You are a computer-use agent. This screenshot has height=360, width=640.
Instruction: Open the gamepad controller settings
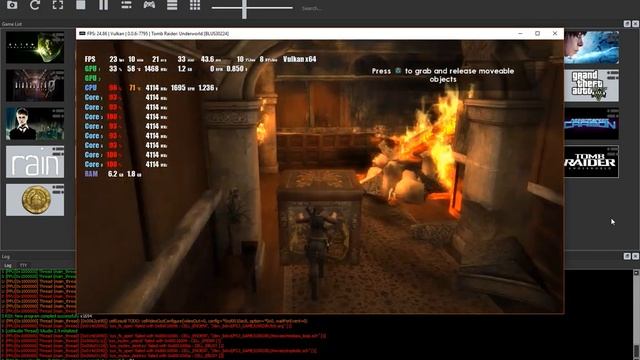(x=149, y=5)
